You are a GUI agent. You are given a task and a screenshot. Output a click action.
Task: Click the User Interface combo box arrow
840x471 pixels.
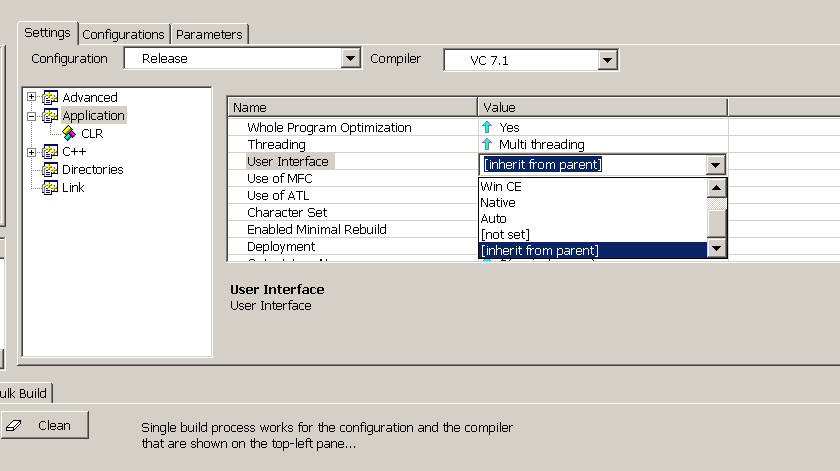point(715,165)
